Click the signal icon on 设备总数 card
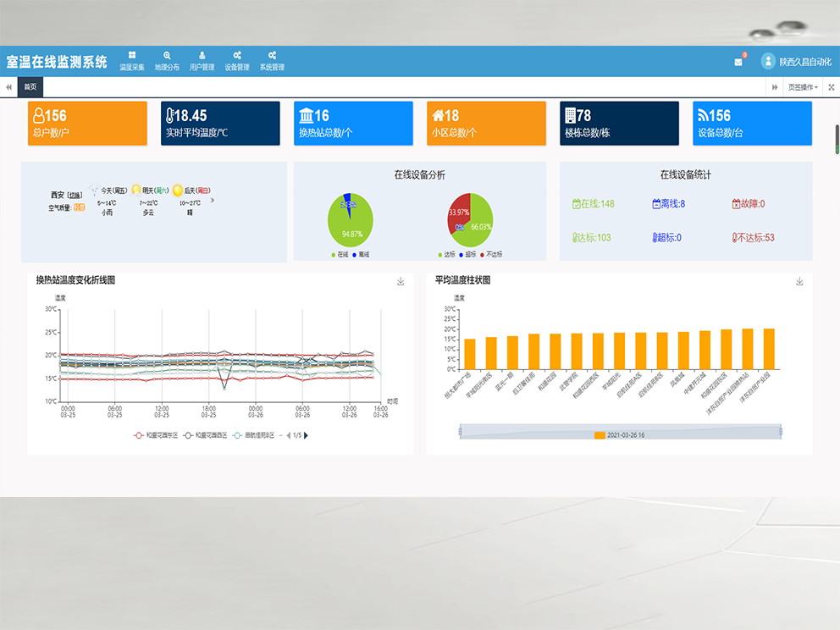This screenshot has width=840, height=630. click(x=702, y=115)
